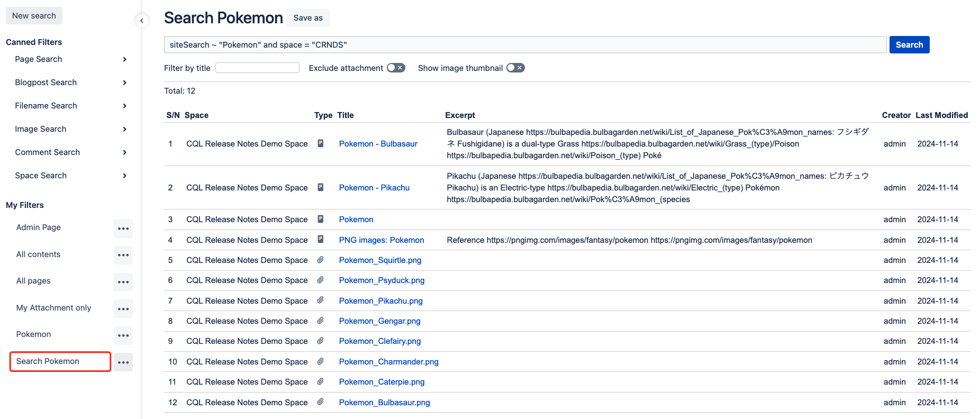This screenshot has height=419, width=980.
Task: Open more options for Search Pokemon filter
Action: click(x=123, y=362)
